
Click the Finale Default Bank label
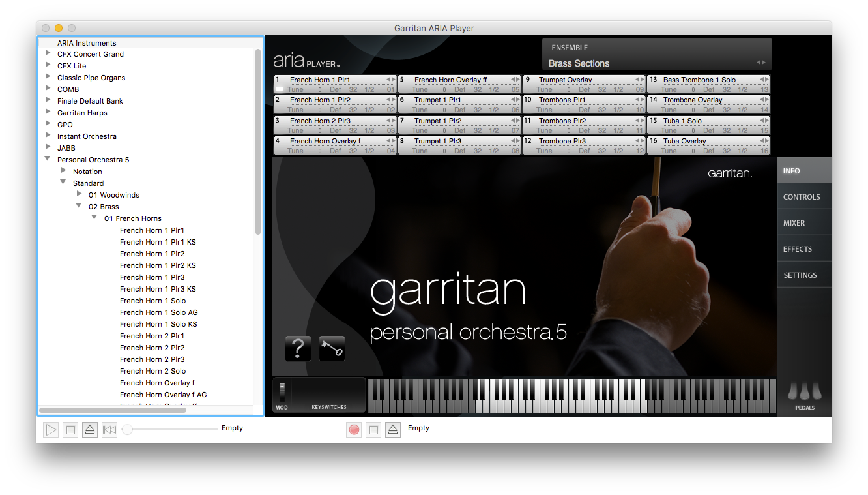click(x=90, y=101)
